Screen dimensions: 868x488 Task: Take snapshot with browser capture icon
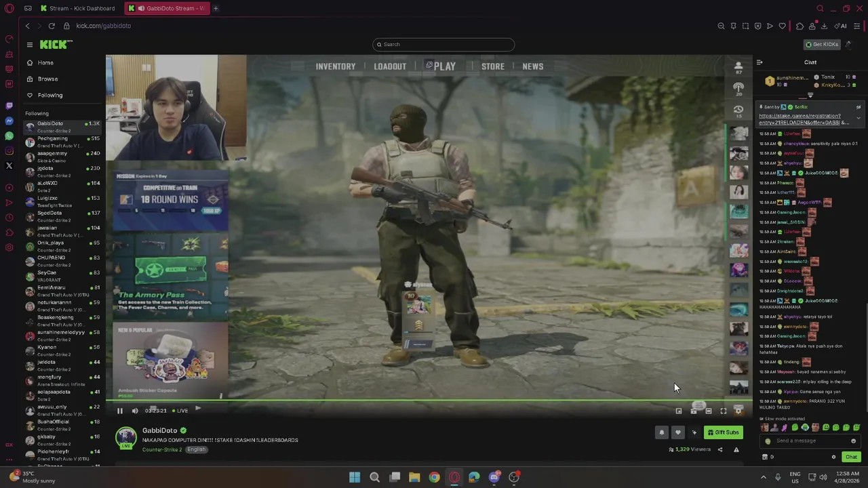(x=745, y=26)
